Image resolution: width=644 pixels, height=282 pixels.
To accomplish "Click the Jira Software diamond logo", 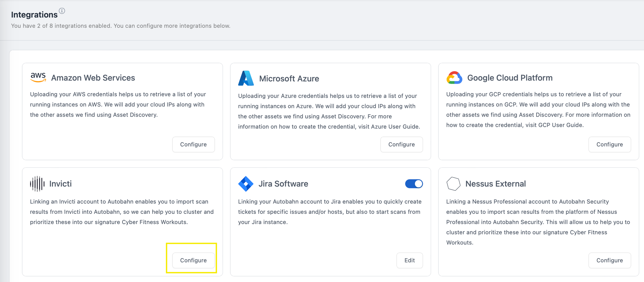I will tap(246, 184).
